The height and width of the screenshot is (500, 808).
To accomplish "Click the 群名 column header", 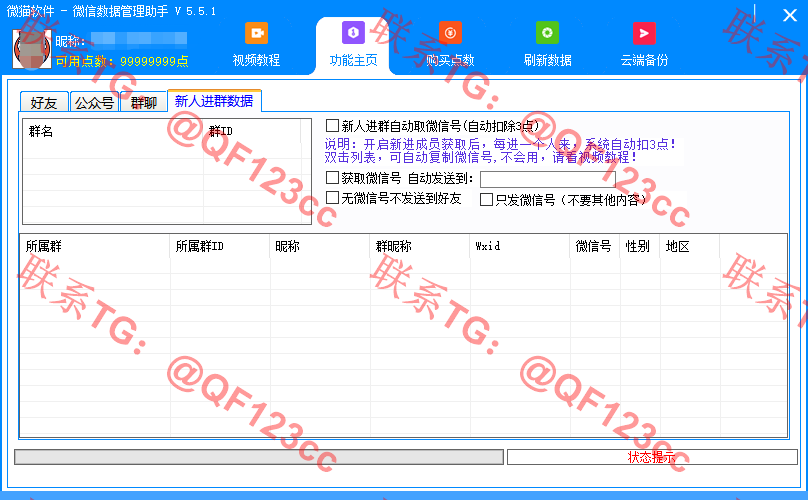I will (113, 131).
